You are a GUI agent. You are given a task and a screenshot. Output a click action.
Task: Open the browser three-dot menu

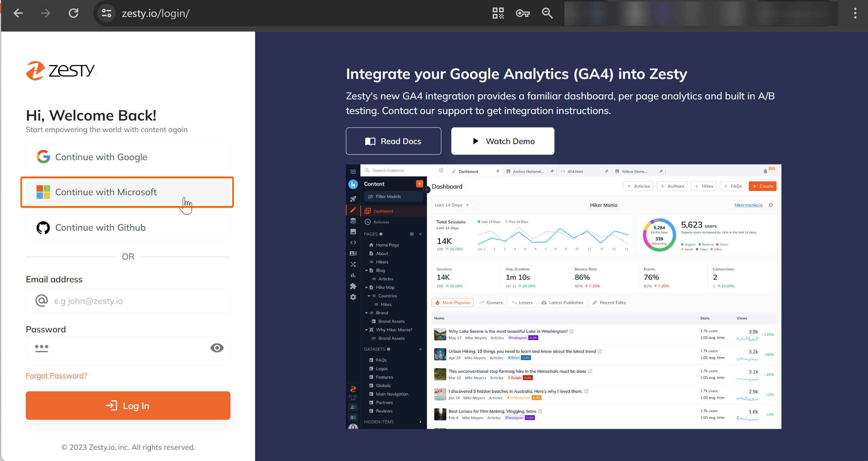pos(855,13)
